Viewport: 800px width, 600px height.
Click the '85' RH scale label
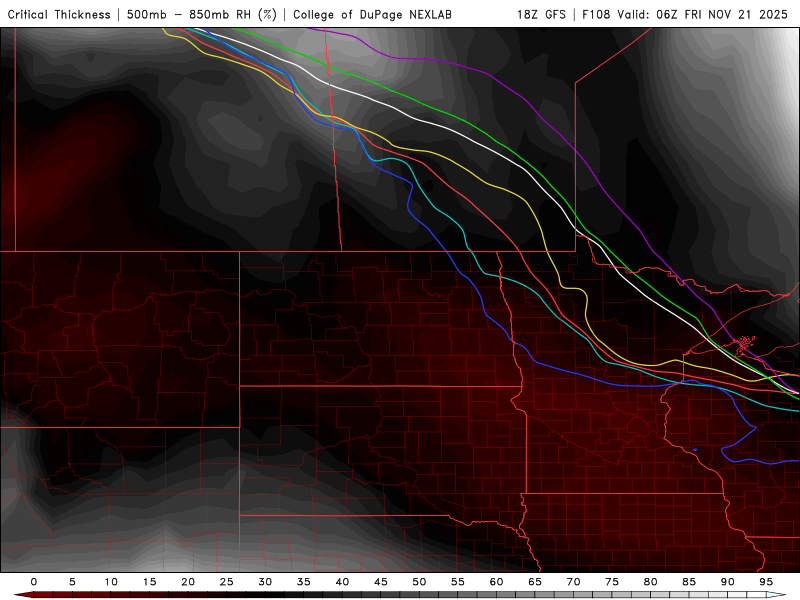(x=689, y=582)
